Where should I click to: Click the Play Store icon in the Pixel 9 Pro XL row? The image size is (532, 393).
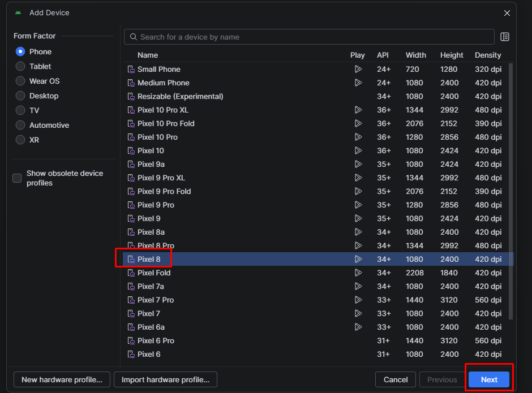[358, 178]
